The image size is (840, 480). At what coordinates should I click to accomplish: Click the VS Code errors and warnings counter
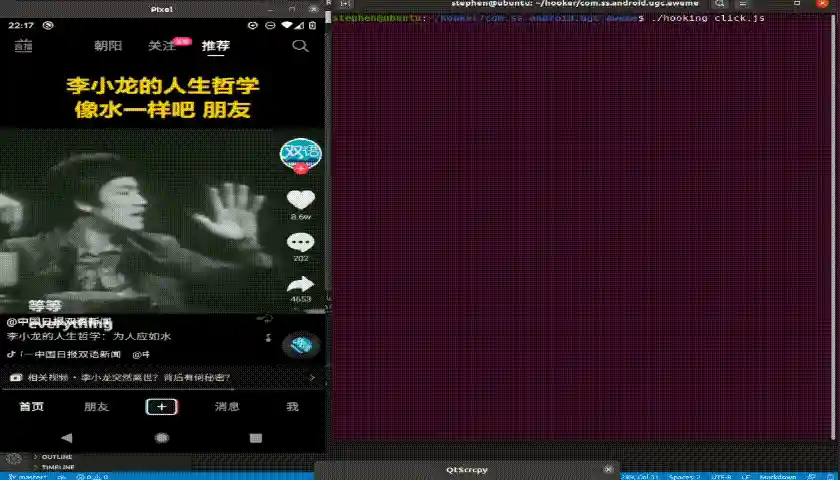[x=92, y=476]
